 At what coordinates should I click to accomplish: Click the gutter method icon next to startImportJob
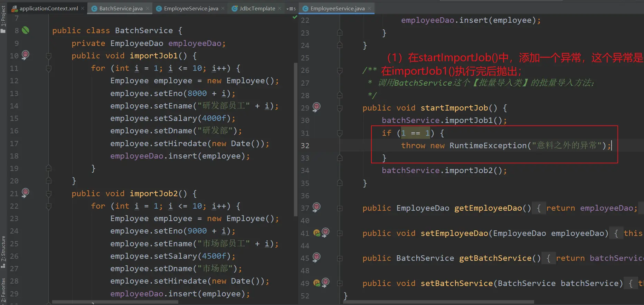click(x=316, y=107)
